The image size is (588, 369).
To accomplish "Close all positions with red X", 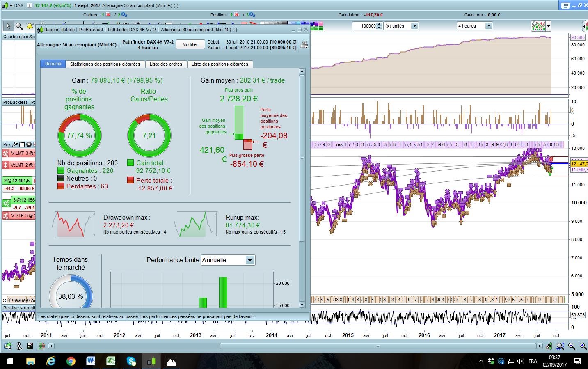I will [x=237, y=15].
